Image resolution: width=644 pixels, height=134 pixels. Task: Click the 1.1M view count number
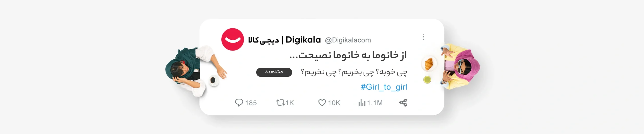[x=375, y=103]
